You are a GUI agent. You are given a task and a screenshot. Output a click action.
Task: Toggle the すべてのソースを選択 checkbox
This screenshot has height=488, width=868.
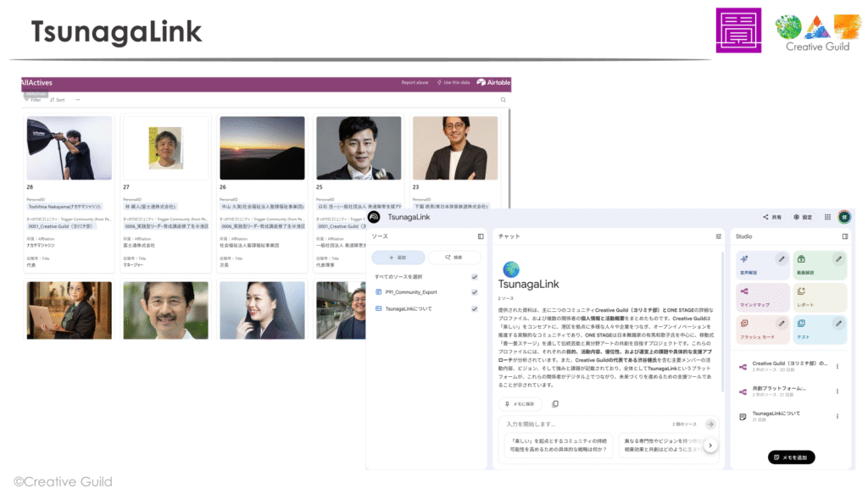click(x=475, y=276)
